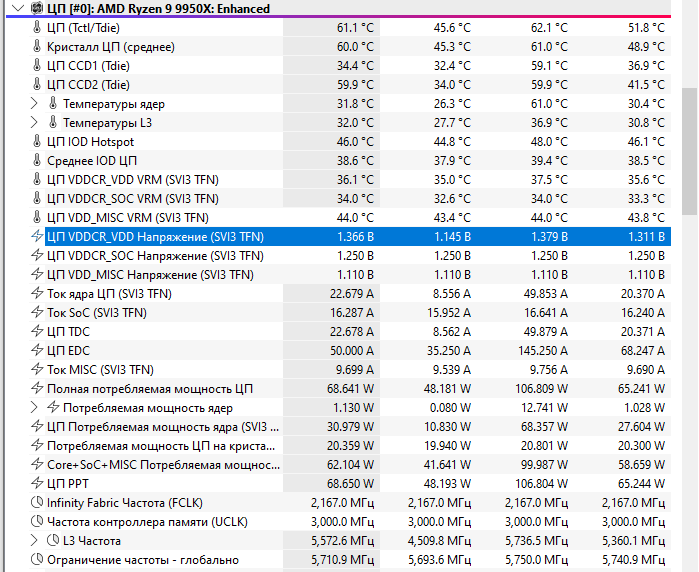
Task: Click thermometer icon of ЦП (Tctl/Tdie)
Action: point(37,28)
